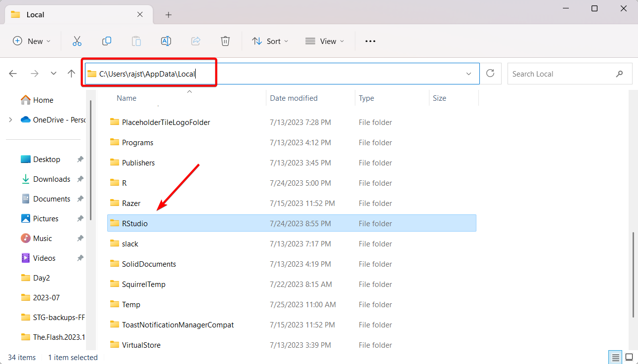Viewport: 638px width, 364px height.
Task: Click the Search Local field
Action: 570,74
